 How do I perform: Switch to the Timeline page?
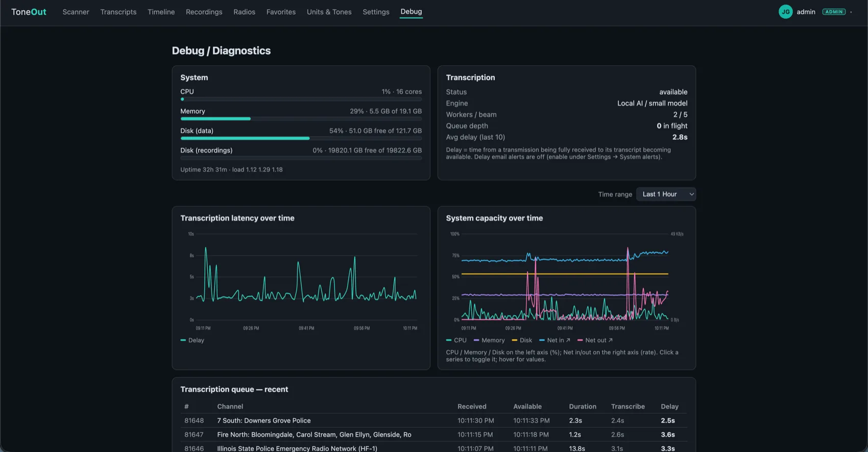click(x=161, y=12)
